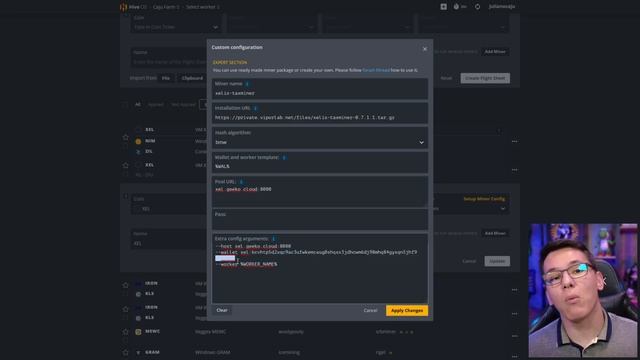Open the three-dot menu on the MEWC row
The height and width of the screenshot is (360, 640).
coord(514,336)
